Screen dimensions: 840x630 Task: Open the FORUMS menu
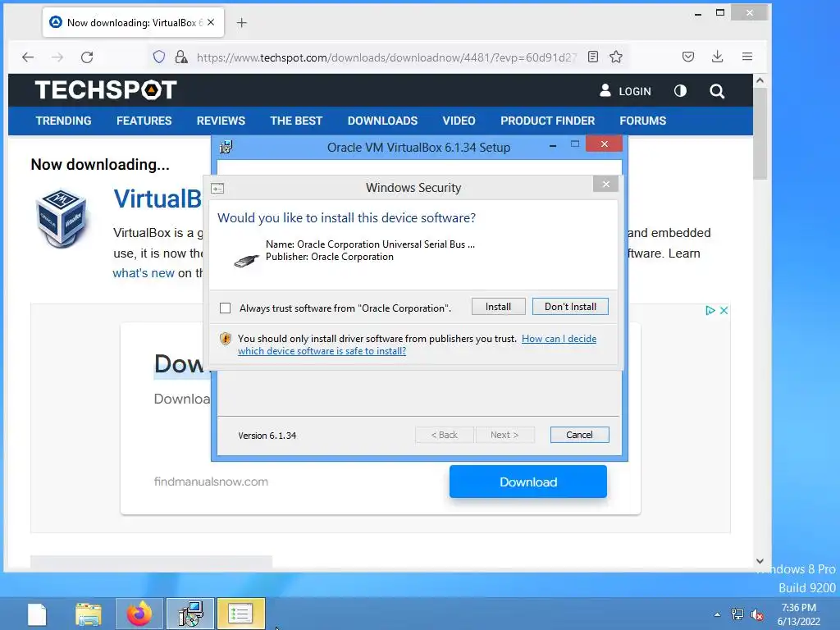[x=643, y=121]
